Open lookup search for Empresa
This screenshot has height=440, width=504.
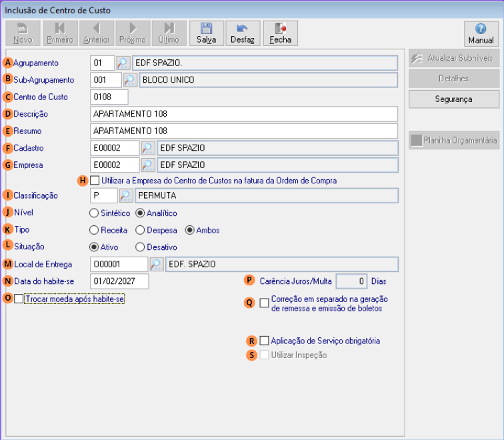coord(148,165)
